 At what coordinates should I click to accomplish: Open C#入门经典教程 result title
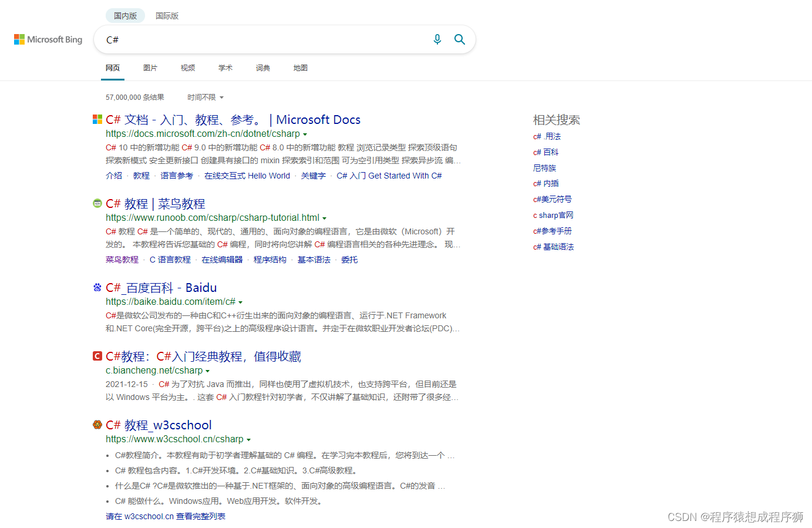pos(203,357)
